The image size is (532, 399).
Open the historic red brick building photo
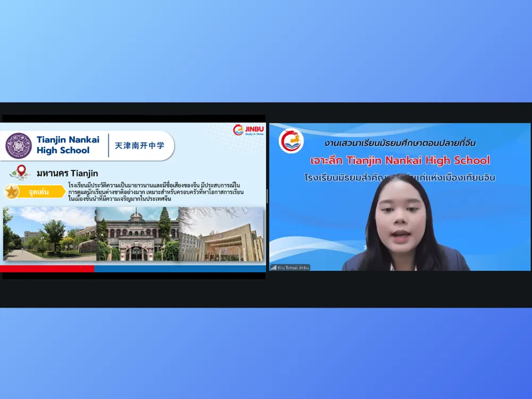[x=137, y=234]
